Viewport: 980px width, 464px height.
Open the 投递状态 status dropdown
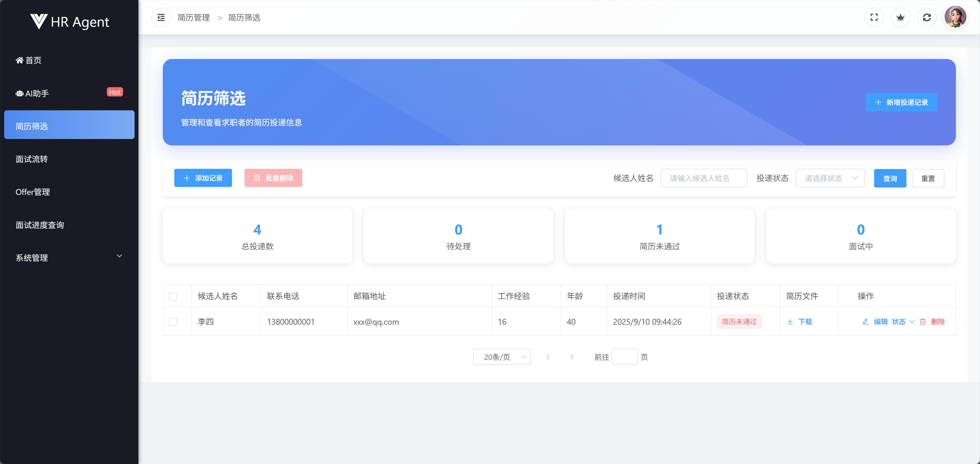[x=830, y=178]
